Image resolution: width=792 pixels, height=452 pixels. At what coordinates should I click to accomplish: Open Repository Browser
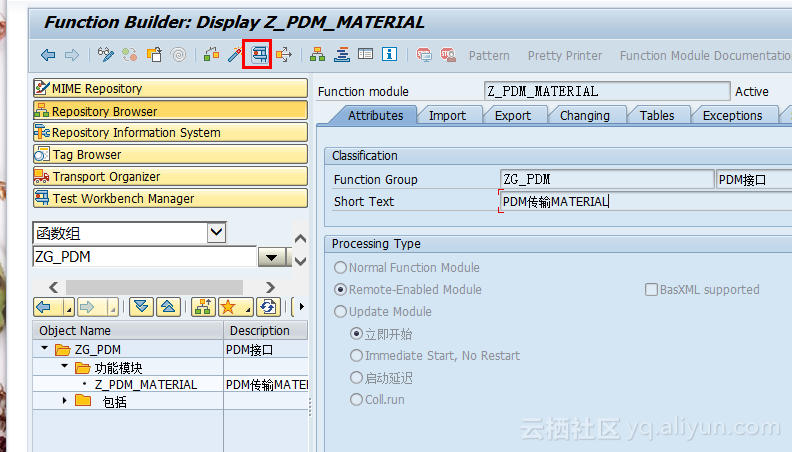(x=170, y=111)
